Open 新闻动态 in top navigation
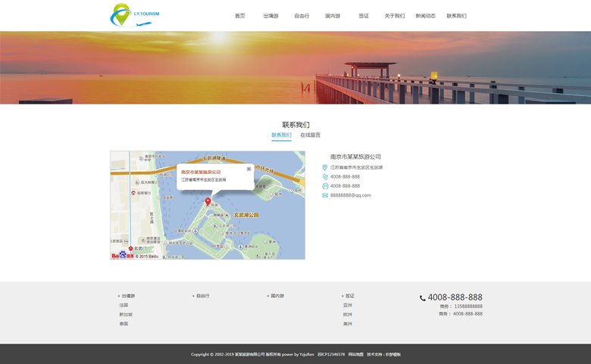591x364 pixels. coord(425,16)
